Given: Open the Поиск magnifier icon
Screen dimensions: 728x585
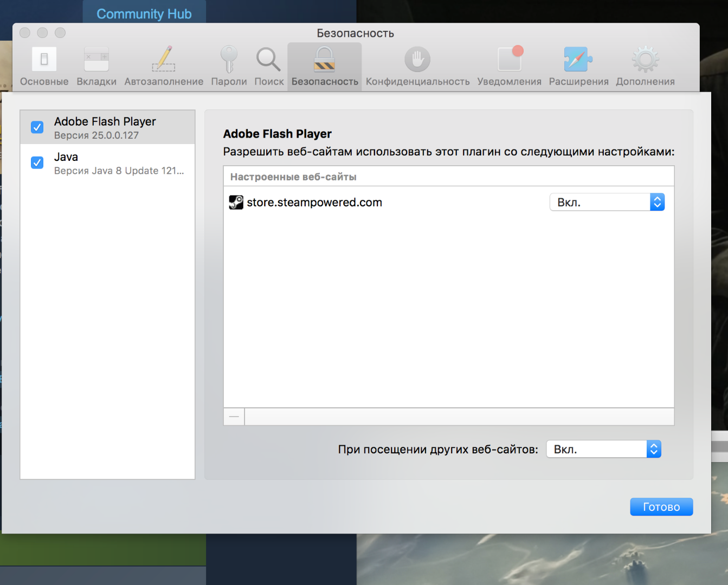Looking at the screenshot, I should coord(269,59).
